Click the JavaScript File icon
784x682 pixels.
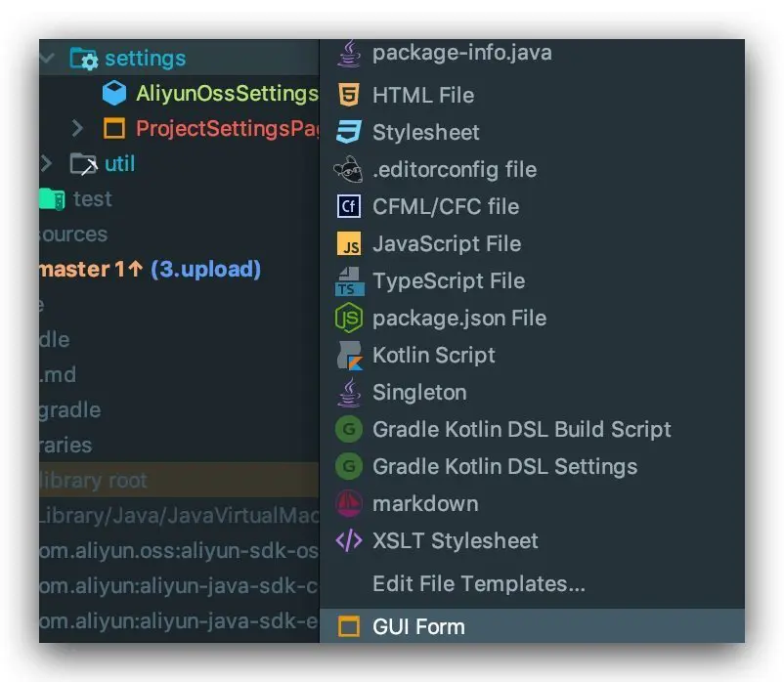[x=349, y=243]
